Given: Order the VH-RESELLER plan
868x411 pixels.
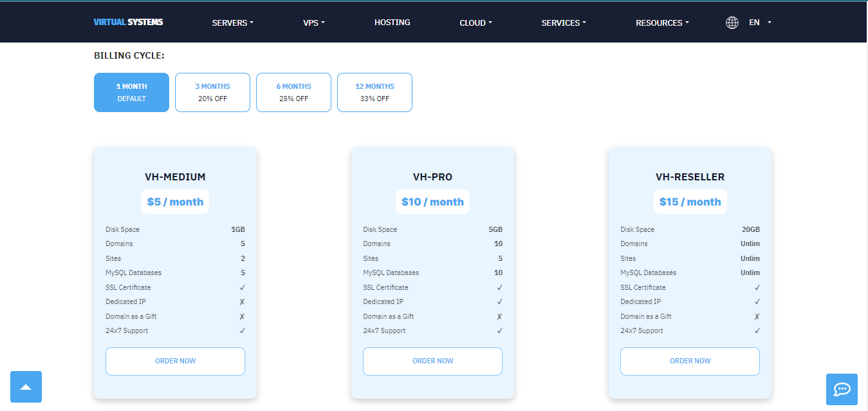Looking at the screenshot, I should pyautogui.click(x=690, y=361).
